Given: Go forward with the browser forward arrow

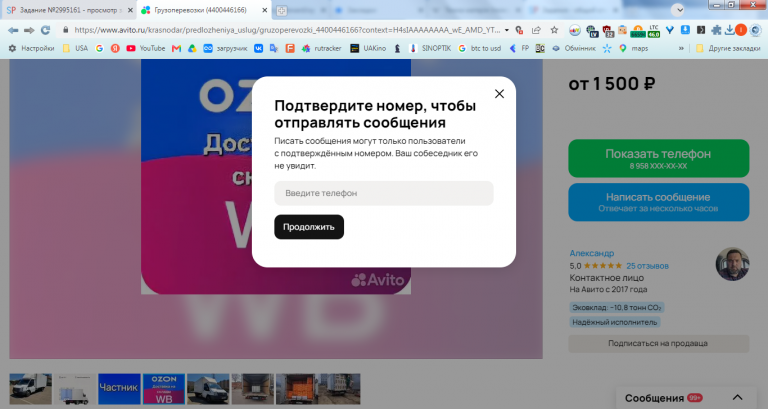Looking at the screenshot, I should tap(29, 30).
